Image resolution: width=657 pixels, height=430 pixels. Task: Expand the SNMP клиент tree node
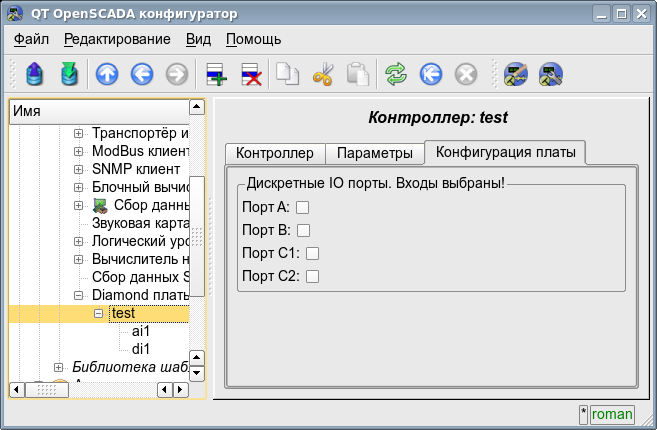[80, 169]
